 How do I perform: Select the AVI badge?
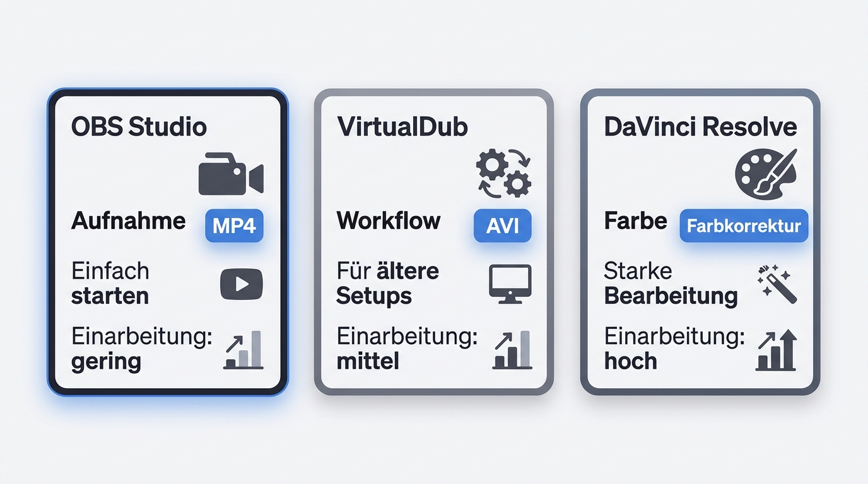tap(503, 226)
